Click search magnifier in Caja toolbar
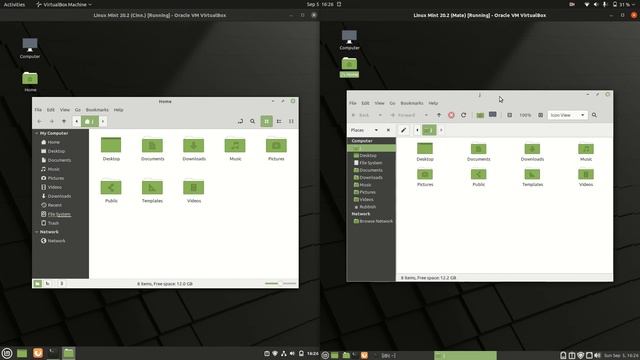This screenshot has height=360, width=640. click(594, 115)
